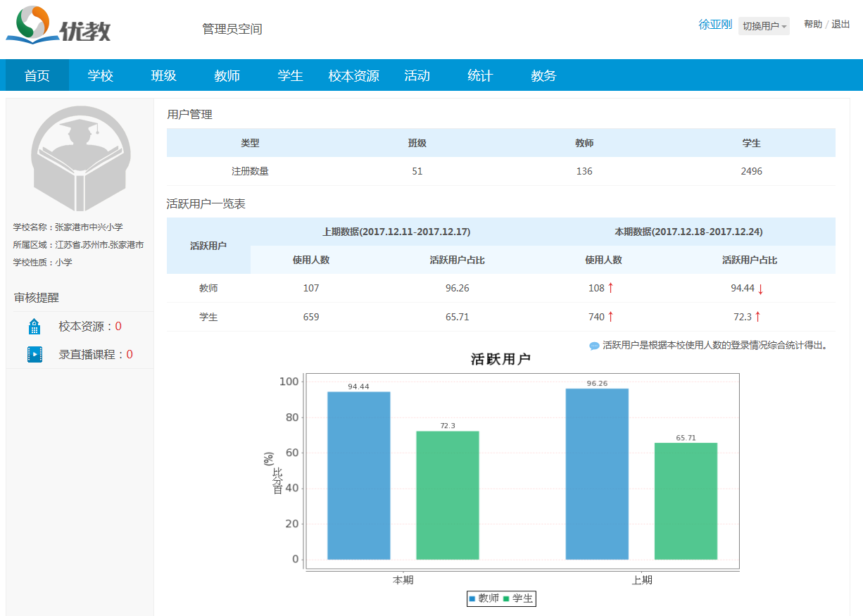863x616 pixels.
Task: Click red down arrow beside 94.44
Action: [760, 289]
